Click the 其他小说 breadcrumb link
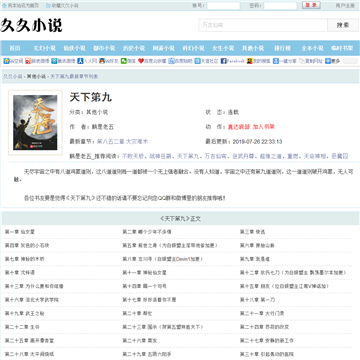 click(x=36, y=76)
